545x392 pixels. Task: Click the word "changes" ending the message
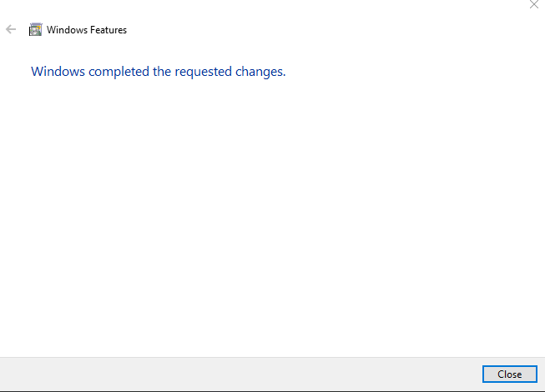click(260, 72)
